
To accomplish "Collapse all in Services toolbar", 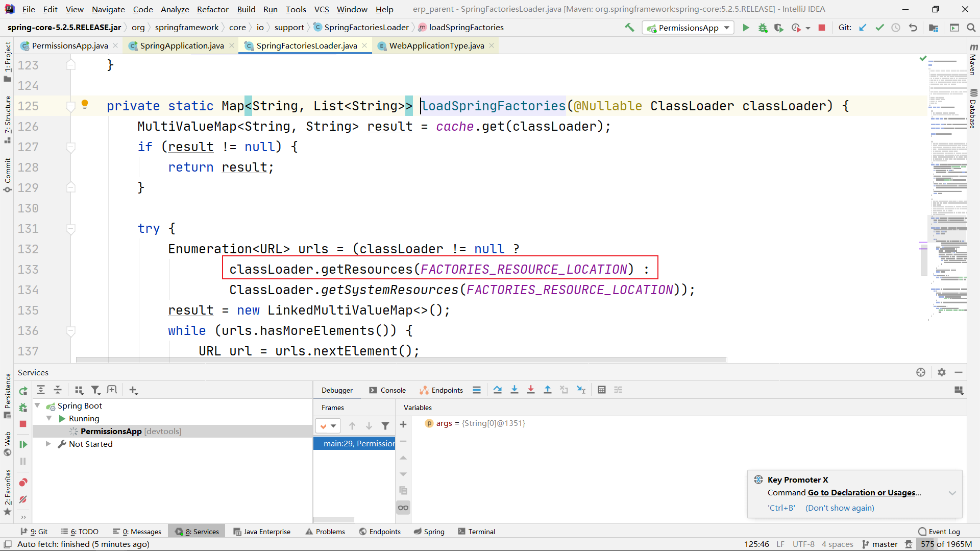I will click(58, 390).
